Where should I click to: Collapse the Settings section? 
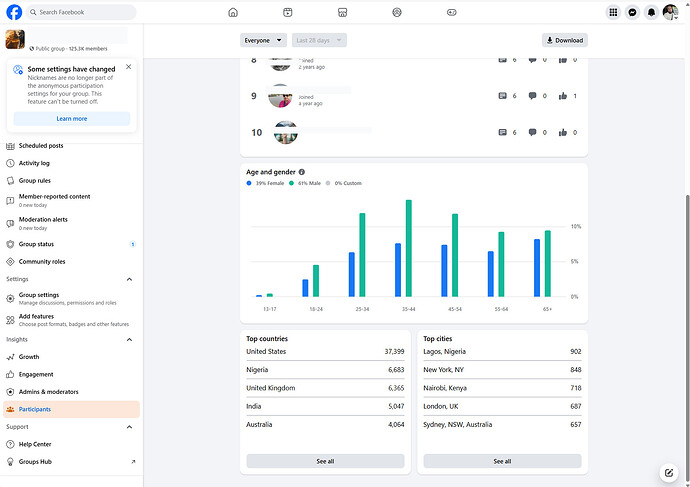pos(129,279)
